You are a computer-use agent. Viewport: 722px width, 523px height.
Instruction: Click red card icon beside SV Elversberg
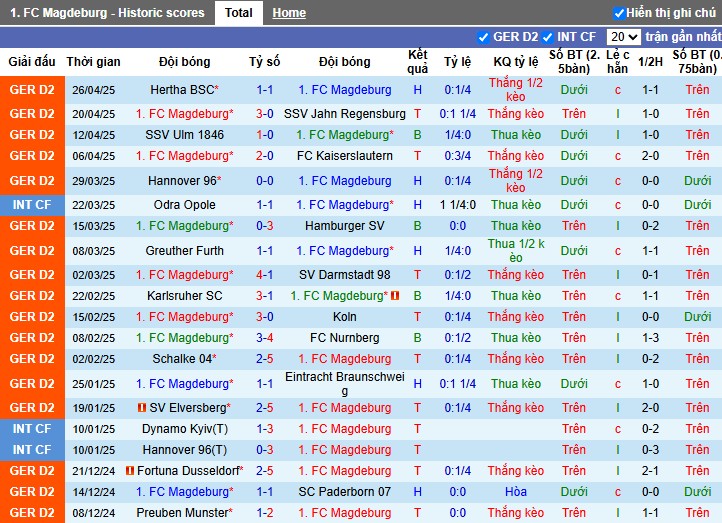click(x=142, y=407)
